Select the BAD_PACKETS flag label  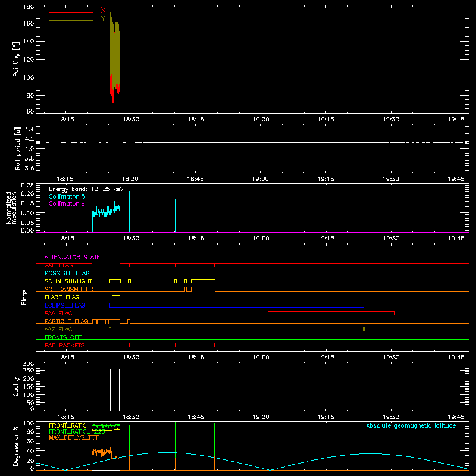pos(65,345)
